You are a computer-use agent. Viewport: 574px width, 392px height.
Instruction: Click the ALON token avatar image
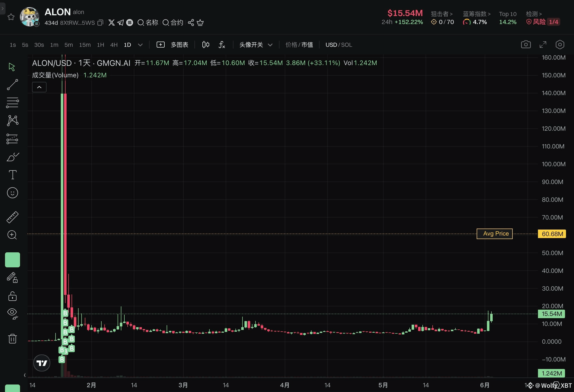[x=30, y=17]
